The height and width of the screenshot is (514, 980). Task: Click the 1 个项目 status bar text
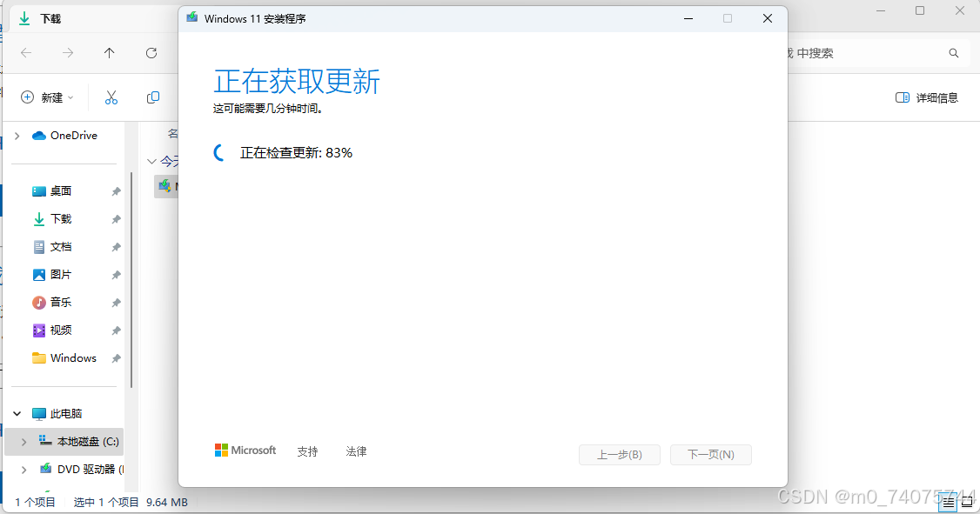point(35,502)
